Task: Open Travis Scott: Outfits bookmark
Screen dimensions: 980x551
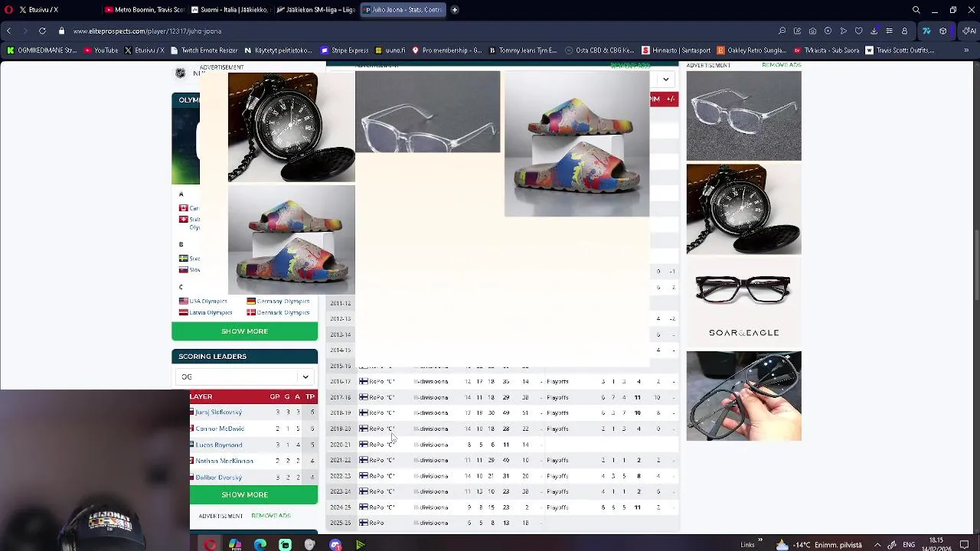Action: (x=900, y=51)
